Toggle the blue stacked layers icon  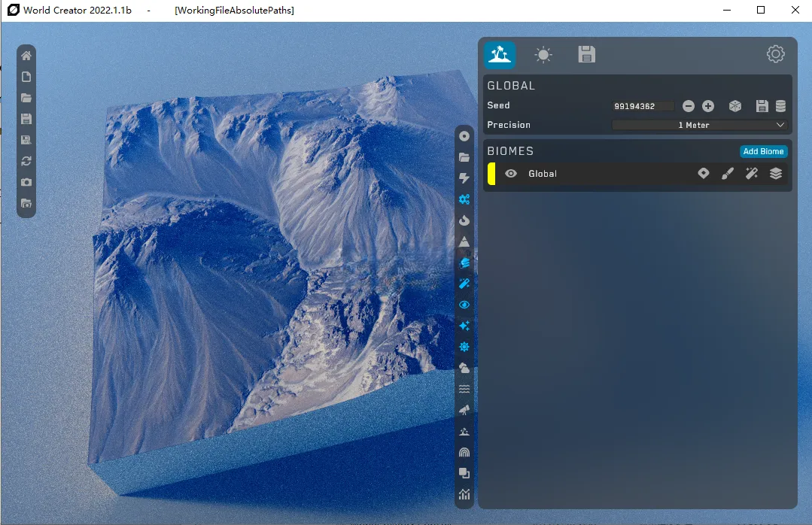tap(464, 262)
